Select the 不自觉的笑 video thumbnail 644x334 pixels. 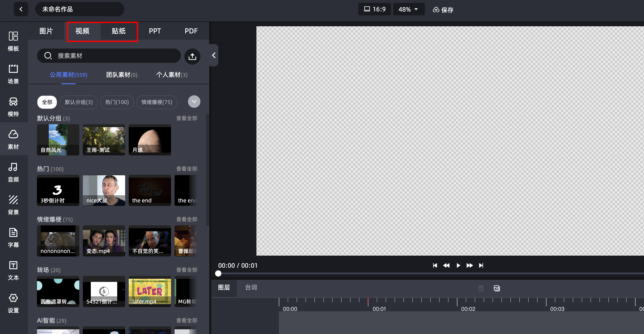pos(150,241)
